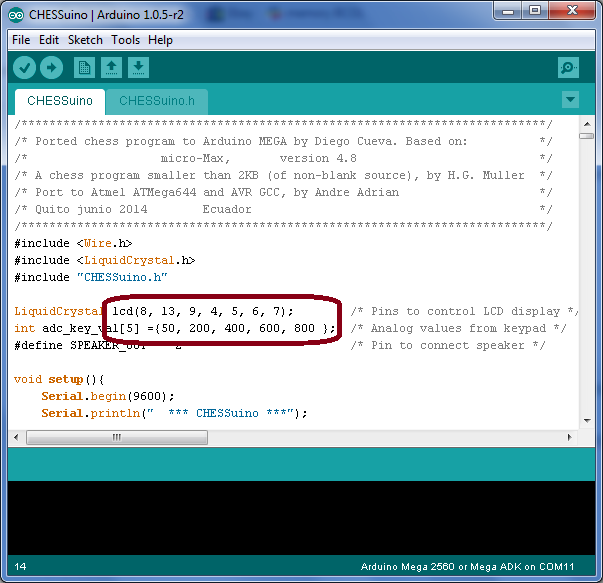
Task: Click the '#include "CHESSuino.h"' line
Action: pyautogui.click(x=91, y=277)
